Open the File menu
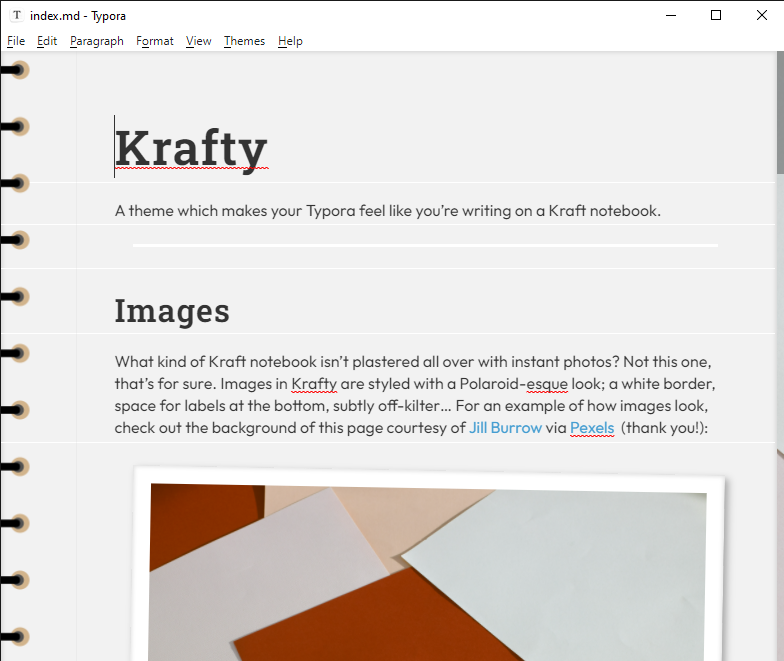This screenshot has width=784, height=661. 16,41
